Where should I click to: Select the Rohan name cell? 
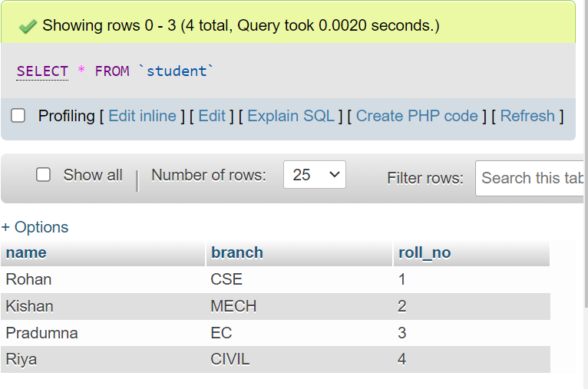pyautogui.click(x=28, y=279)
